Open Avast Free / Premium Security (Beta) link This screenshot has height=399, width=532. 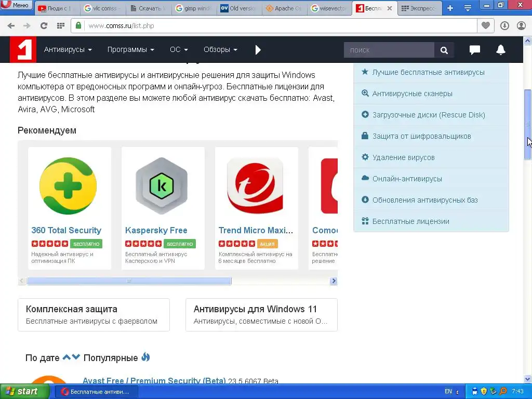point(154,381)
